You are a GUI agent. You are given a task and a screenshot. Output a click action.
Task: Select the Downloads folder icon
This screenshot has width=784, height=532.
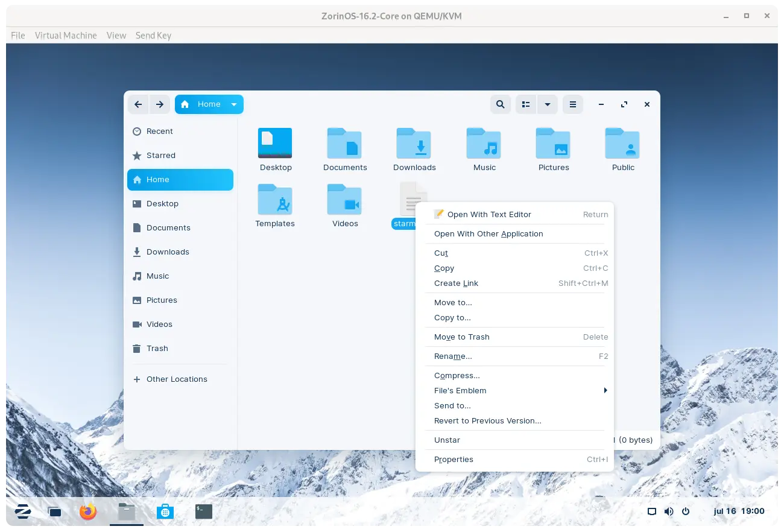tap(414, 143)
